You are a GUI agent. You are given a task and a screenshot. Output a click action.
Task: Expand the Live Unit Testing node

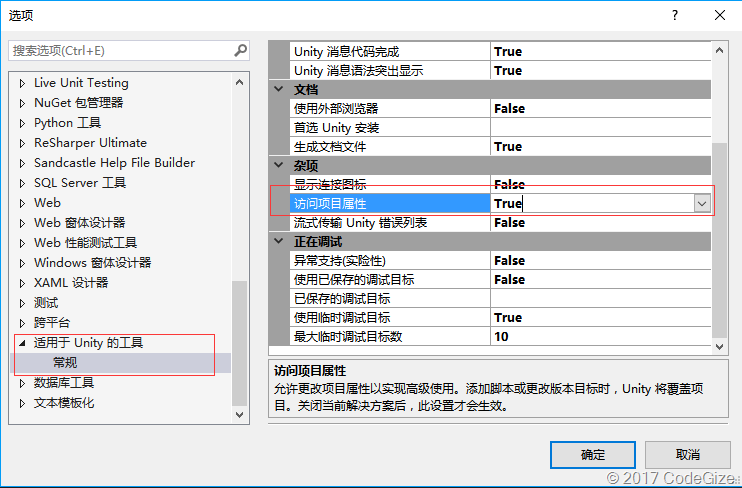pyautogui.click(x=22, y=83)
